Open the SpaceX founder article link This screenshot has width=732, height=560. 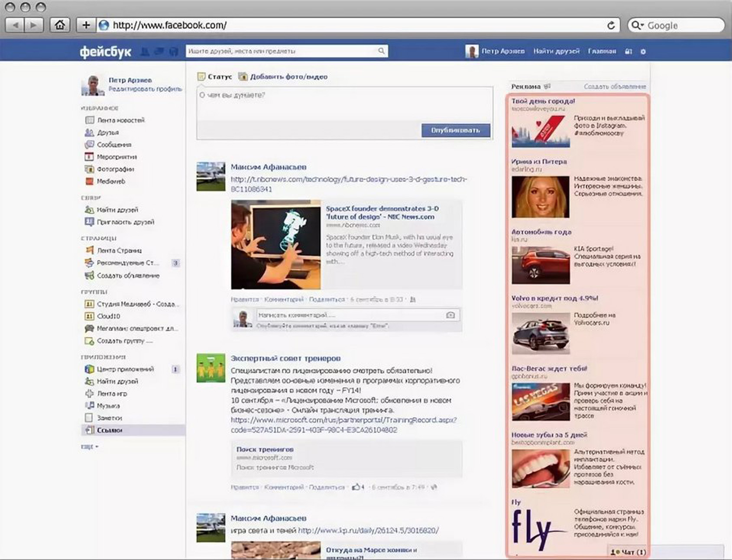pyautogui.click(x=382, y=213)
